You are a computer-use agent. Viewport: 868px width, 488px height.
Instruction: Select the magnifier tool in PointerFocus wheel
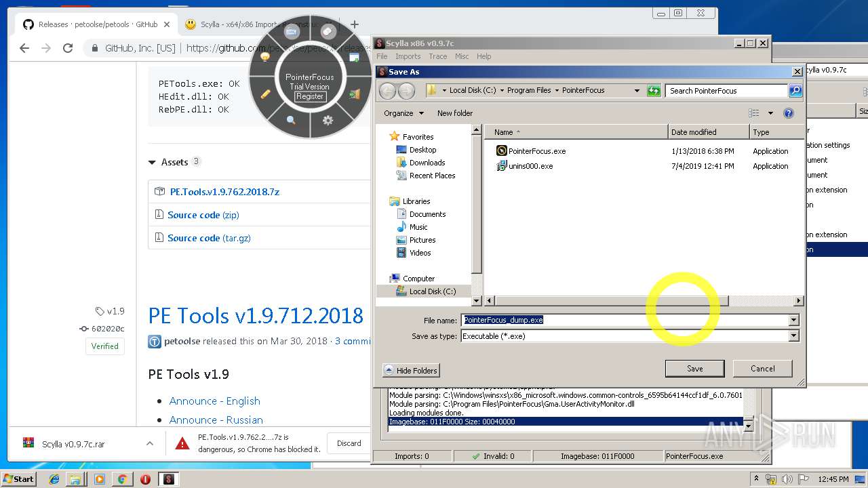(x=291, y=120)
